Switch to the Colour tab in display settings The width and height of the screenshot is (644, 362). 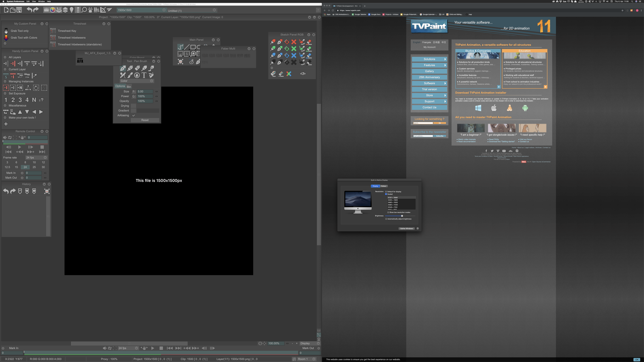click(384, 186)
